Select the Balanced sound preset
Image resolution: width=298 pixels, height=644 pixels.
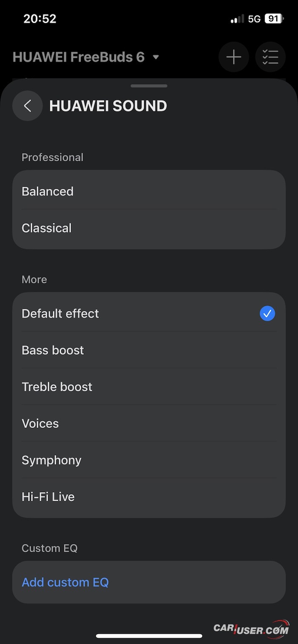[x=48, y=191]
